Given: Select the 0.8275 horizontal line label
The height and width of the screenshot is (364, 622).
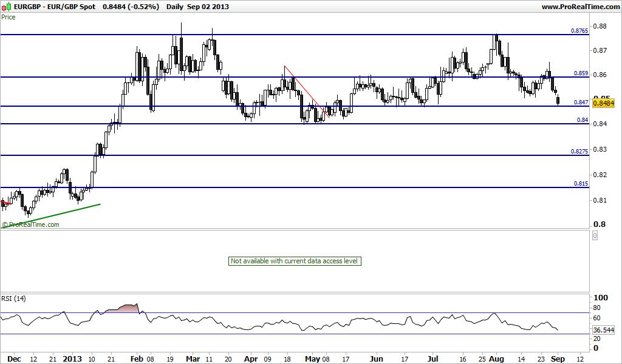Looking at the screenshot, I should pos(579,151).
